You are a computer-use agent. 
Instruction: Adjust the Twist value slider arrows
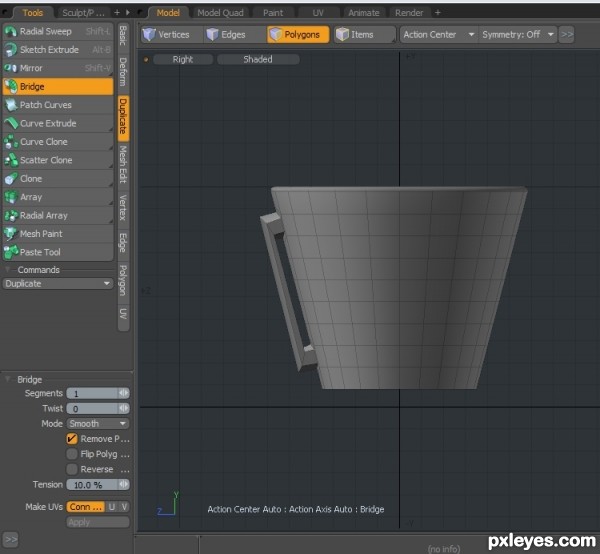tap(124, 408)
